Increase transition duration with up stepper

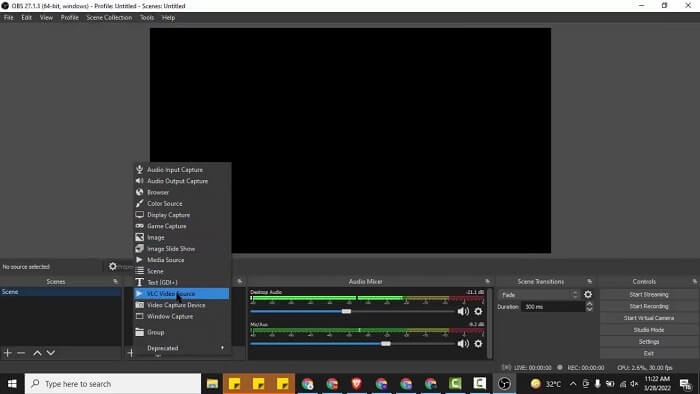(589, 304)
